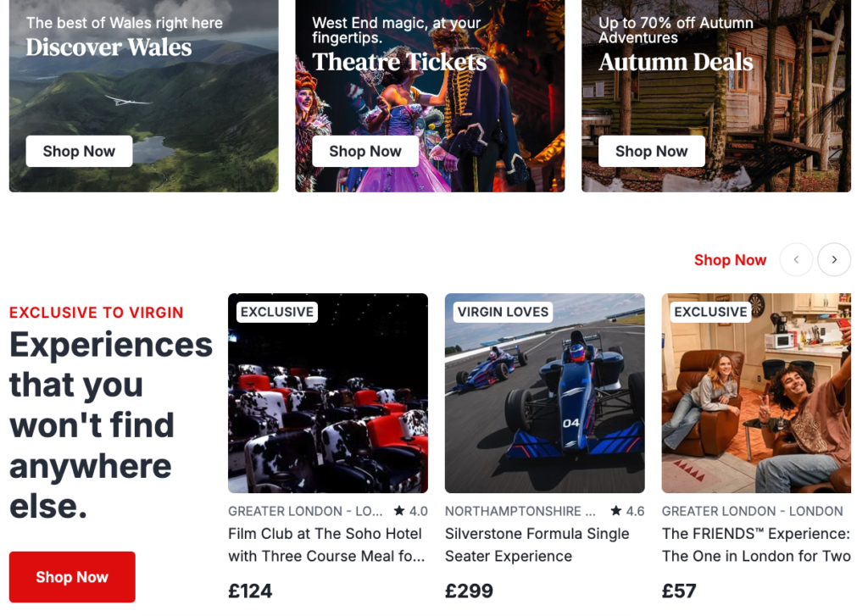Open Film Club at The Soho Hotel title

(326, 545)
